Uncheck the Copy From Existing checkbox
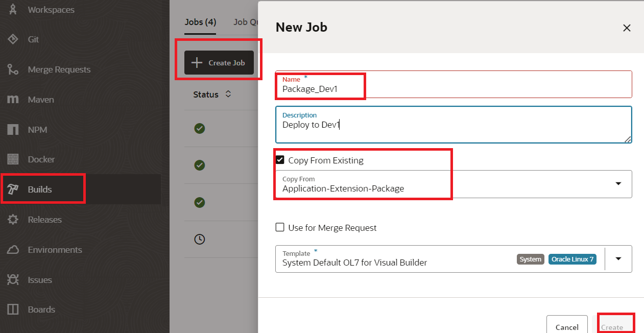 [280, 160]
